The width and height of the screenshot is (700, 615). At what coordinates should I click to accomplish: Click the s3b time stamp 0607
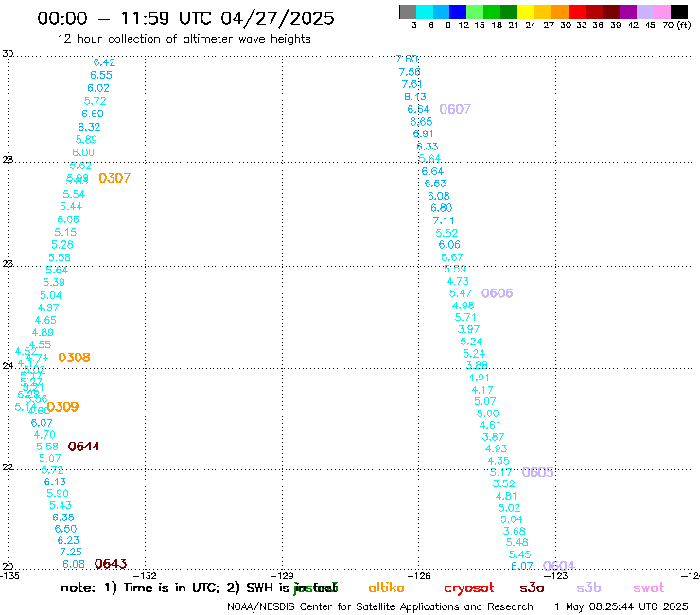[x=455, y=109]
